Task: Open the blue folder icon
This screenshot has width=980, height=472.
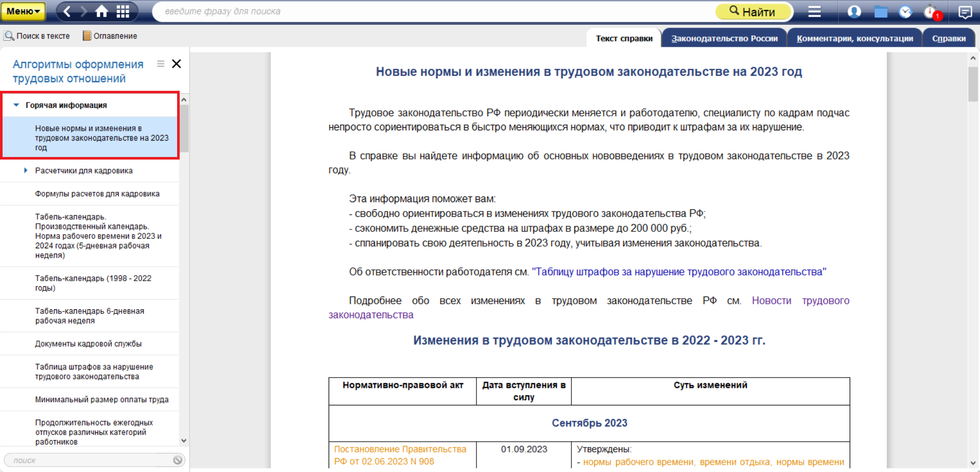Action: [x=881, y=11]
